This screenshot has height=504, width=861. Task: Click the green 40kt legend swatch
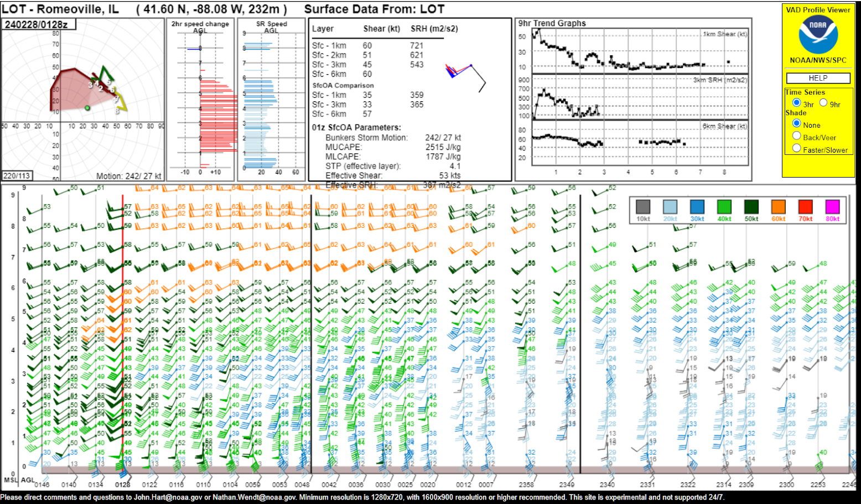(x=724, y=207)
